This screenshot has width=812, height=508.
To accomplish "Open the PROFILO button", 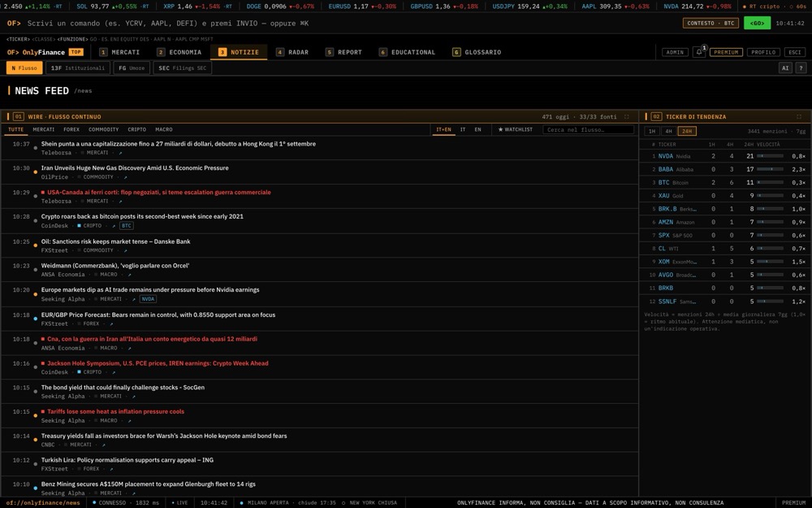I will tap(763, 52).
